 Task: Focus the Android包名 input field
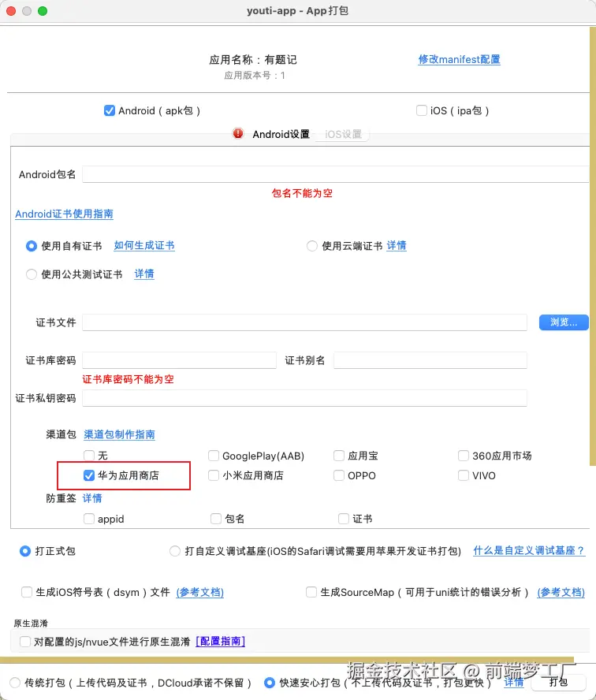[336, 174]
